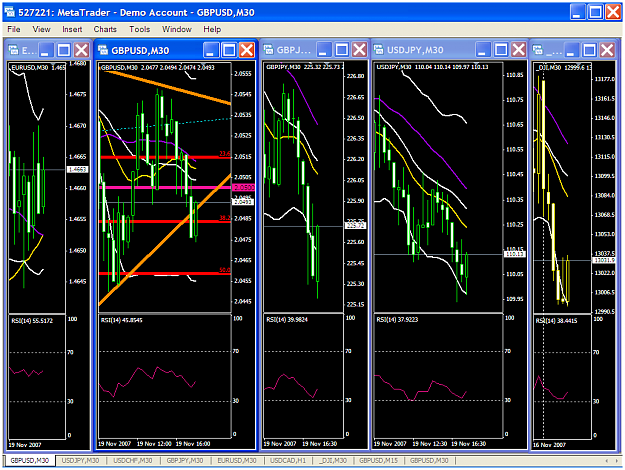Click the 110.13 current price label on USDJPY
This screenshot has height=470, width=625.
(515, 254)
